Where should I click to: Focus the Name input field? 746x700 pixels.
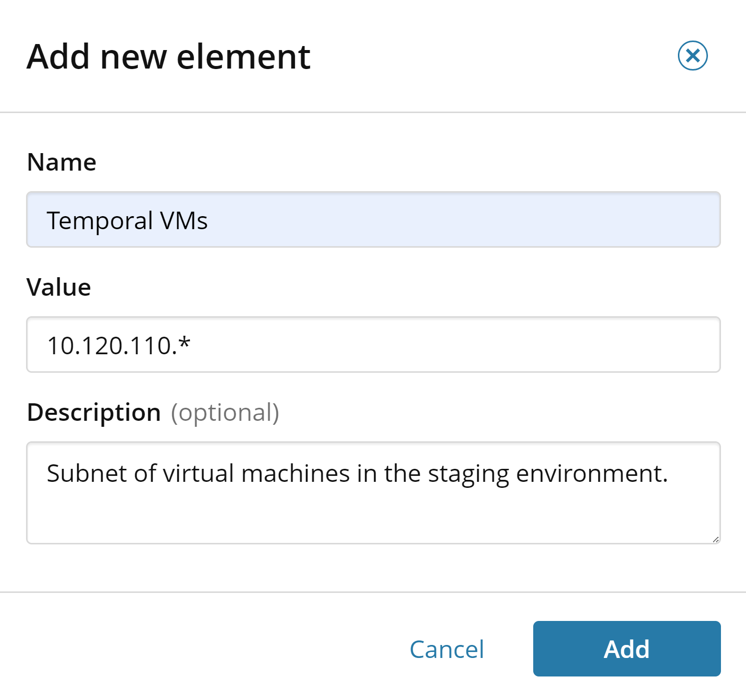tap(373, 220)
